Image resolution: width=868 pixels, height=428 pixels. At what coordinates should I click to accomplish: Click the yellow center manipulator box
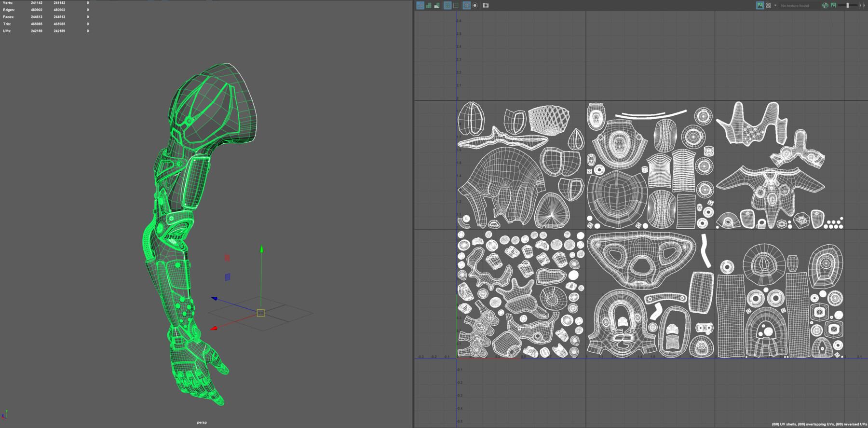pyautogui.click(x=261, y=313)
